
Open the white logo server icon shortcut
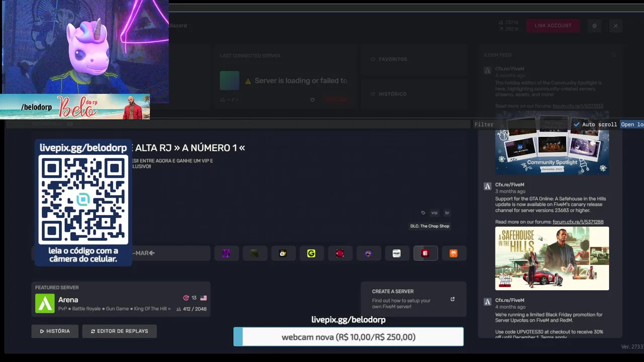pos(396,253)
